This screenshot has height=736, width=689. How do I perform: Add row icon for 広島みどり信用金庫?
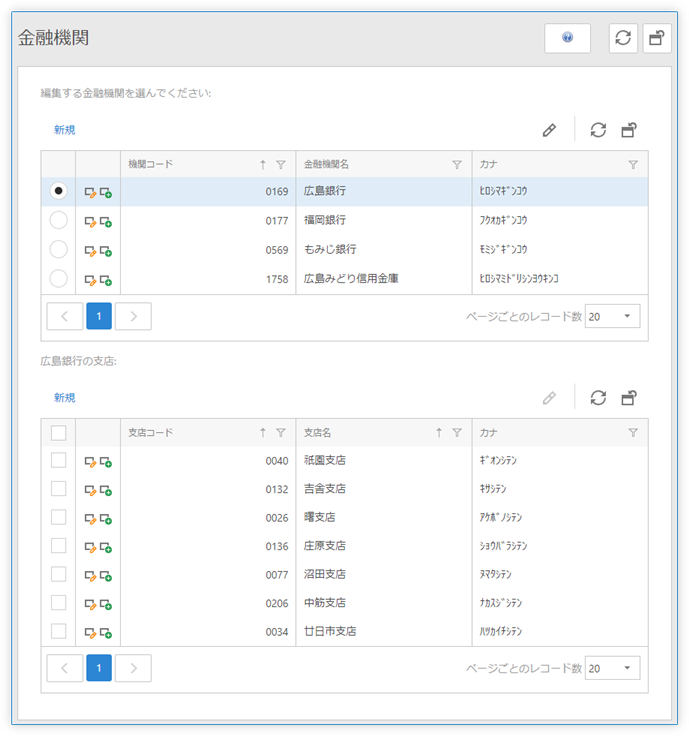pyautogui.click(x=106, y=280)
